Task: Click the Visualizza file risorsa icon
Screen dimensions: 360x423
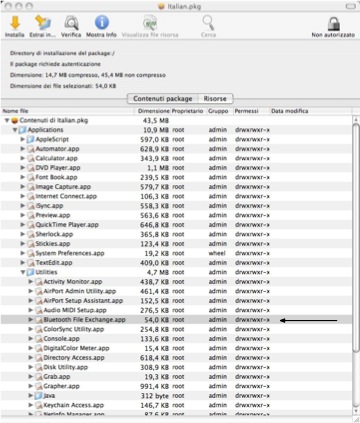Action: [150, 23]
